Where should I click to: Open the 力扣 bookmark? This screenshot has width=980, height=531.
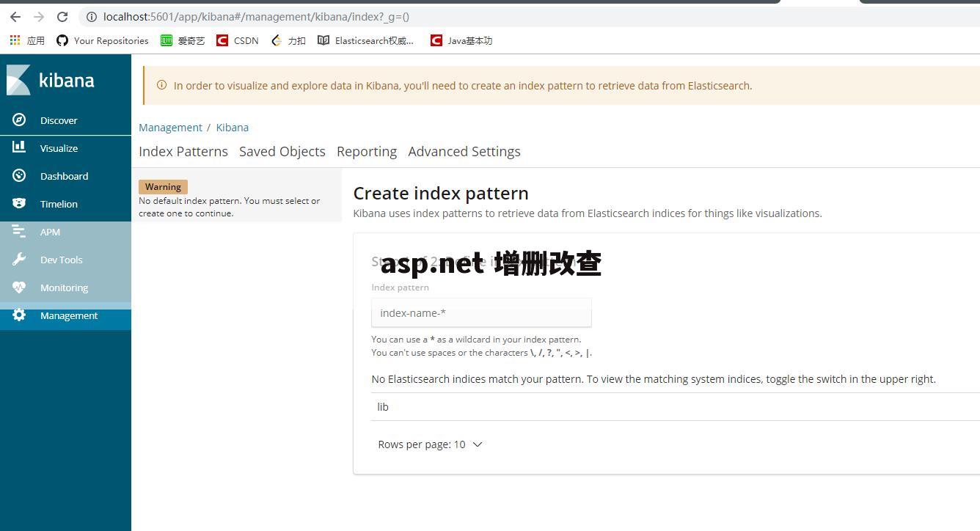(288, 40)
